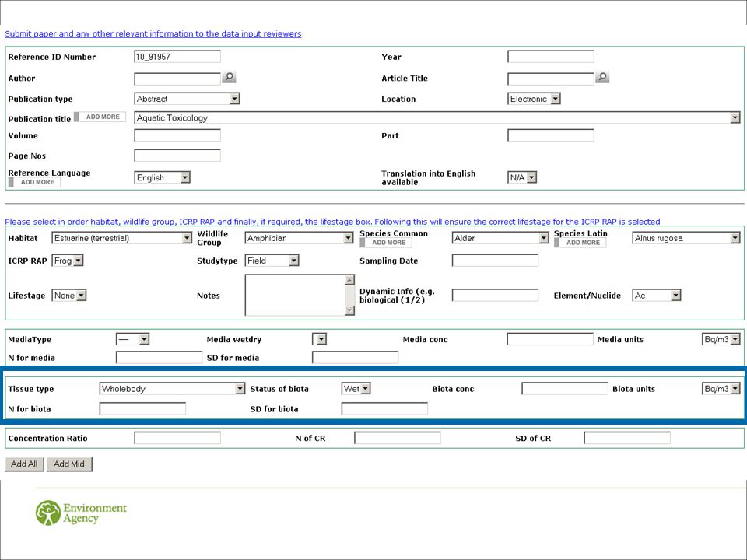Image resolution: width=747 pixels, height=560 pixels.
Task: Click ADD MORE under Species Common
Action: [386, 243]
